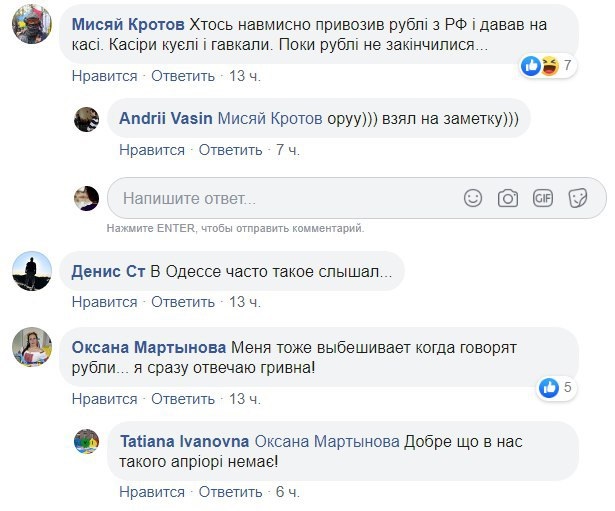Open the sticker picker in reply box
This screenshot has height=511, width=615.
coord(577,198)
